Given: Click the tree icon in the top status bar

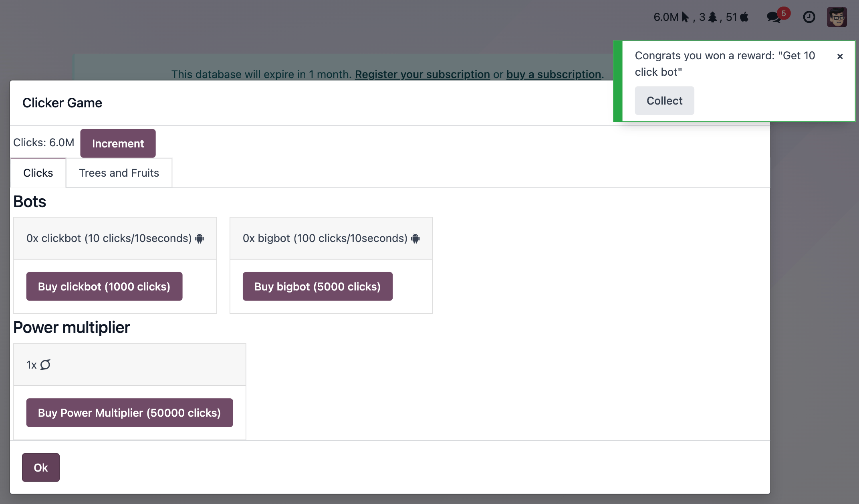Looking at the screenshot, I should (x=713, y=17).
